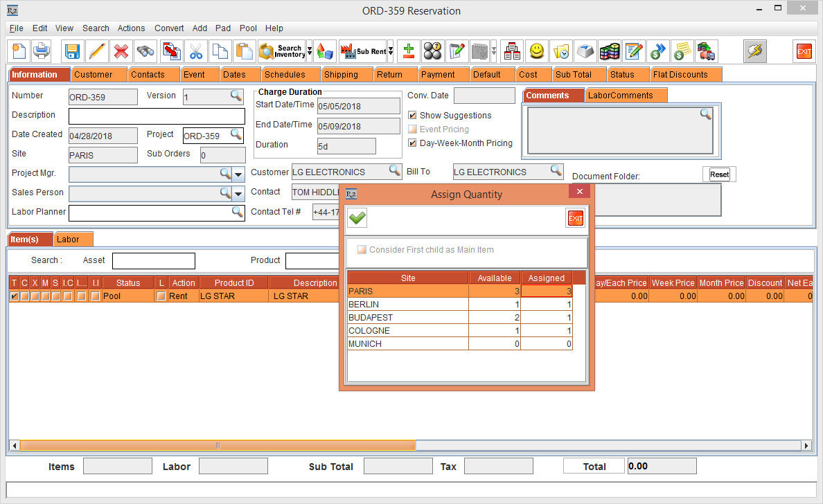Image resolution: width=823 pixels, height=504 pixels.
Task: Uncheck the Show Suggestions checkbox
Action: (x=413, y=116)
